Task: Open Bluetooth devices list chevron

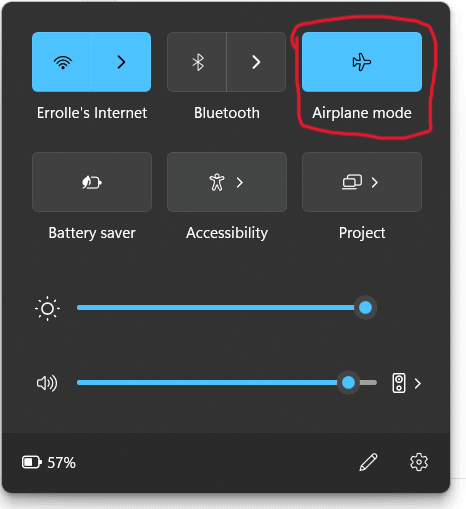Action: pos(256,62)
